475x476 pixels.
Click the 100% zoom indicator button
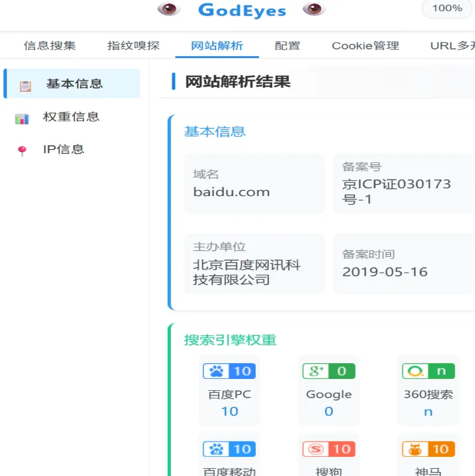pos(447,8)
